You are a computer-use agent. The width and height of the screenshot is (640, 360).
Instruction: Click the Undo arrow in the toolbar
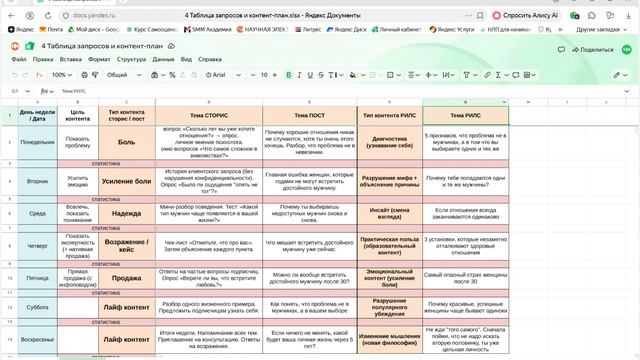(15, 75)
